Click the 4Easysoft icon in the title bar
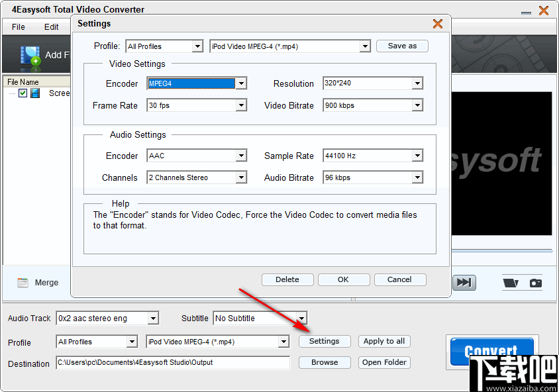Viewport: 559px width, 392px height. [x=7, y=9]
